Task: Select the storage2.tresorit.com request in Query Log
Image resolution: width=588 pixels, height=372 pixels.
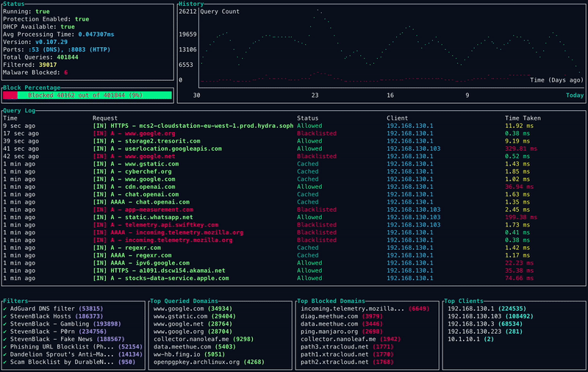Action: pyautogui.click(x=294, y=141)
